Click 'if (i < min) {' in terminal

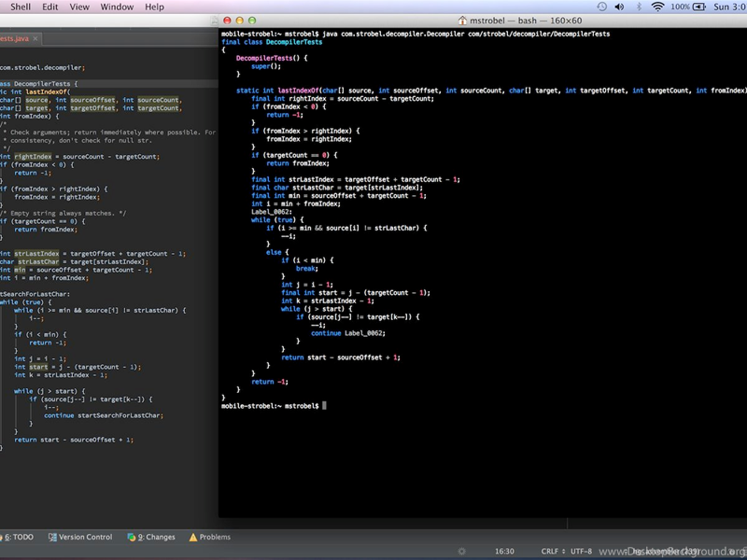(307, 260)
